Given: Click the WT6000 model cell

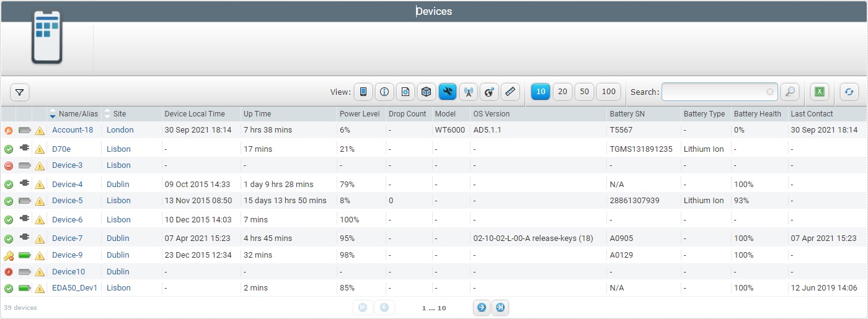Looking at the screenshot, I should point(450,130).
